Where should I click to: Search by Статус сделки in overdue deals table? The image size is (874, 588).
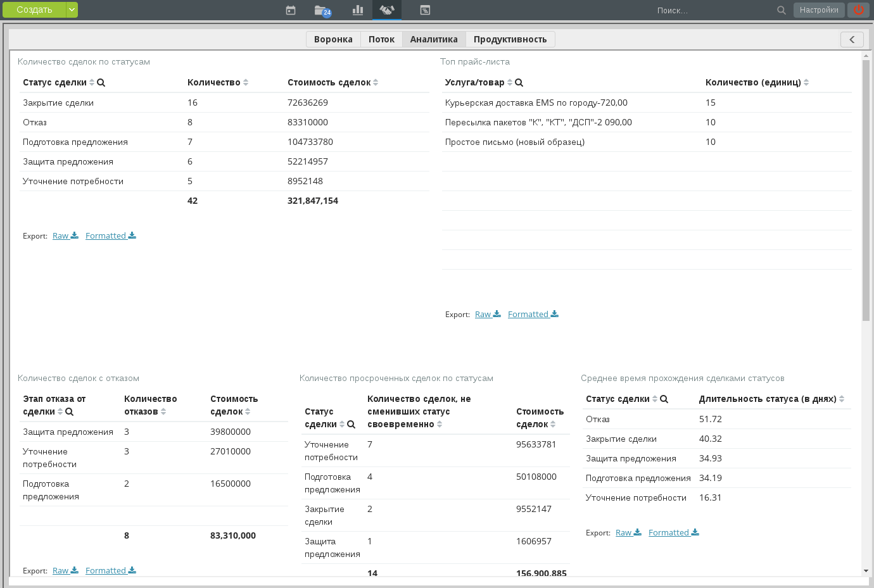[x=351, y=424]
